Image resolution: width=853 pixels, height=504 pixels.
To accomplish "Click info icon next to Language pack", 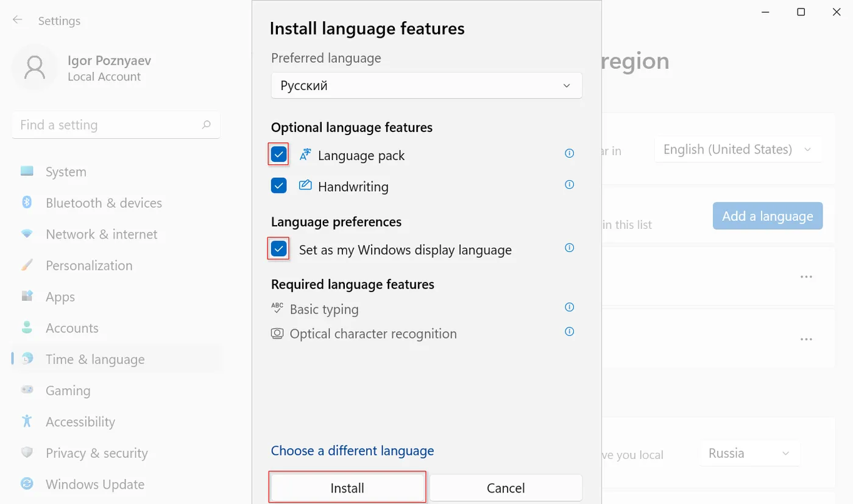I will point(569,153).
